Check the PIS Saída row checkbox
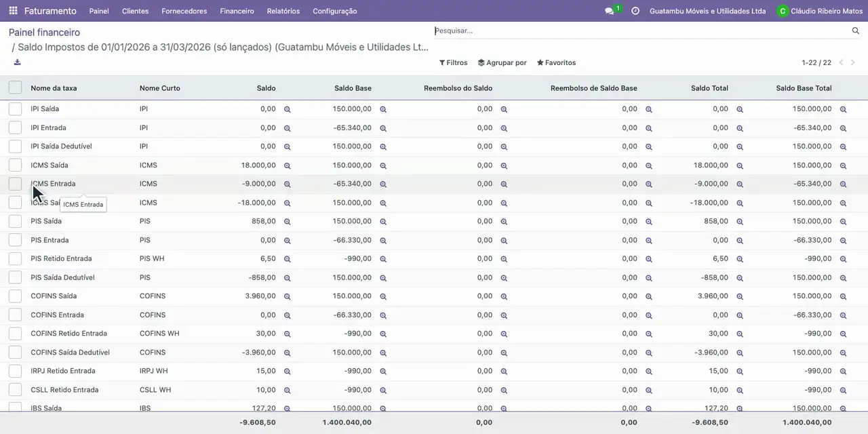 click(x=15, y=221)
